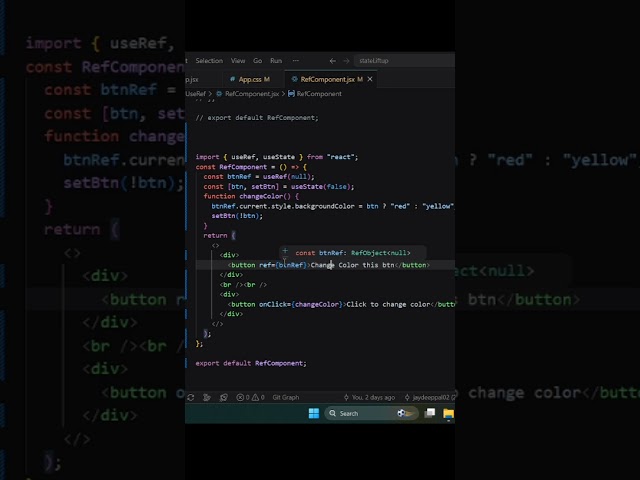The height and width of the screenshot is (480, 640).
Task: Open the Selection menu
Action: coord(209,61)
